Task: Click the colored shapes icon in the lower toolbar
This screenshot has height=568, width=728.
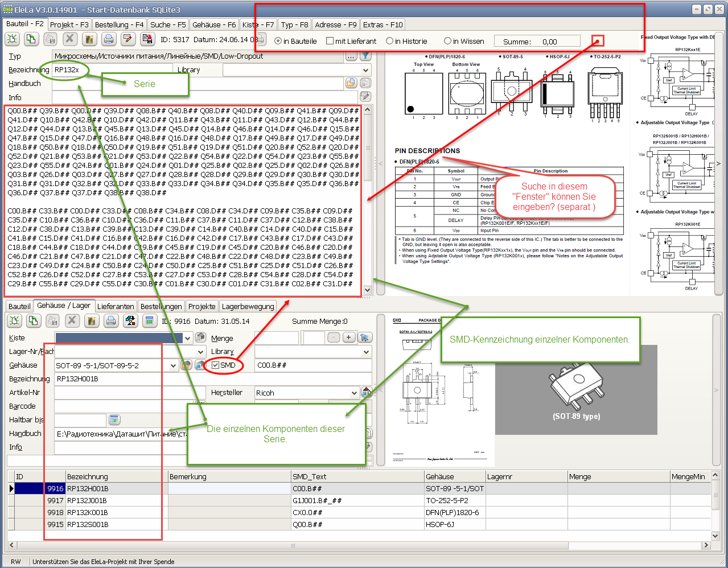Action: pos(130,321)
